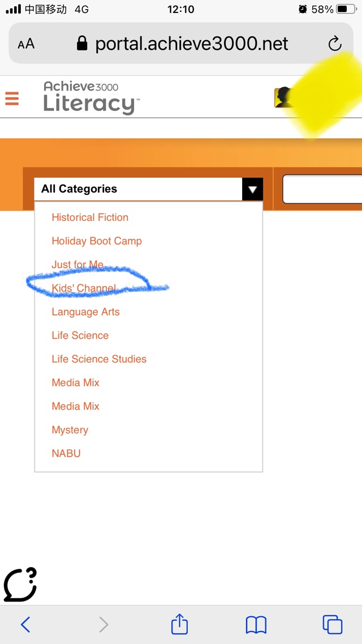362x644 pixels.
Task: Choose Holiday Boot Camp category
Action: [97, 241]
